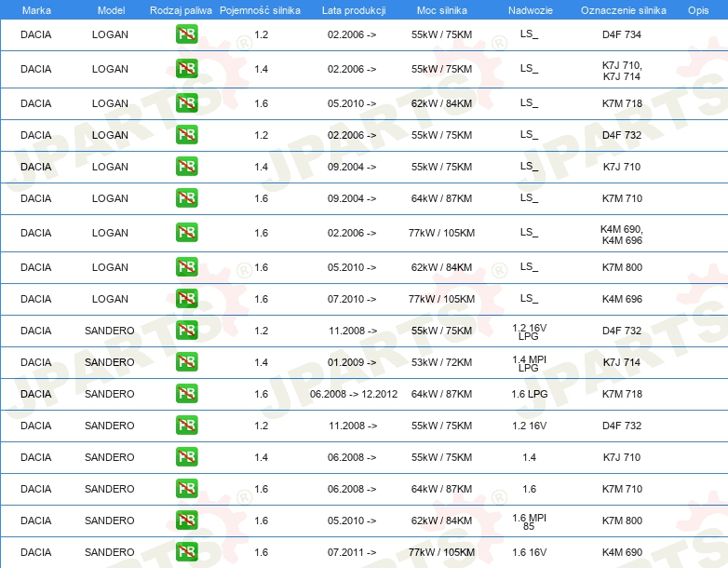Viewport: 728px width, 568px height.
Task: Click the fuel icon in the Logan D4F 732 row
Action: pyautogui.click(x=186, y=135)
